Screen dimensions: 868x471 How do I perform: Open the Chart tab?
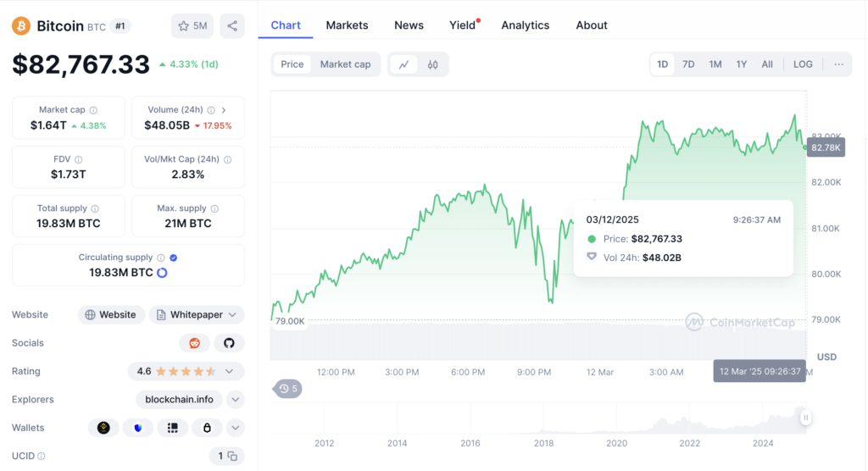(x=286, y=25)
